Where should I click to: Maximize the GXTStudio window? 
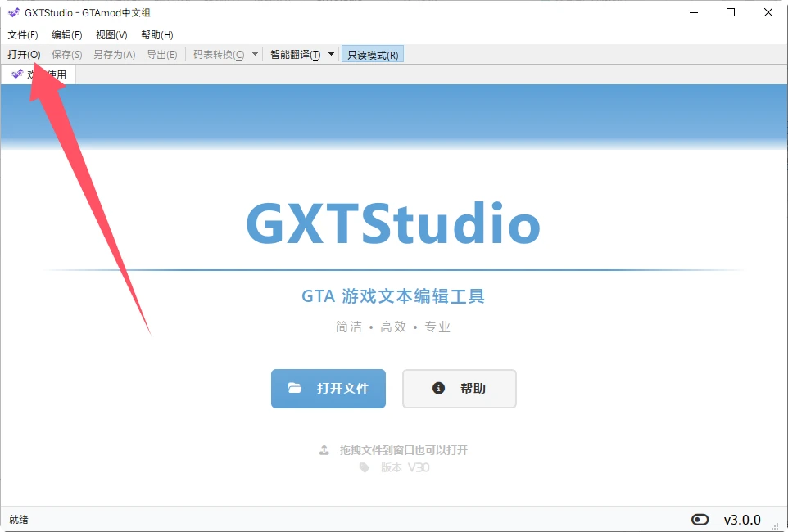click(x=731, y=12)
